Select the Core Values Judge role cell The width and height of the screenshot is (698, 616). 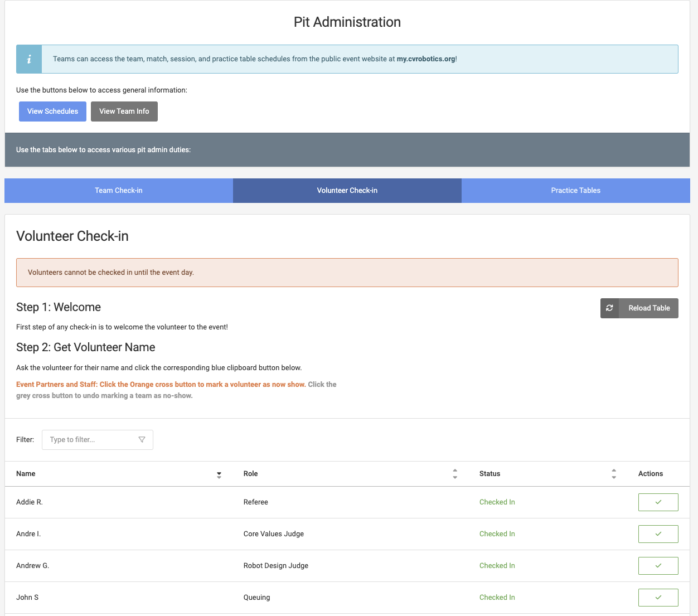click(x=274, y=534)
